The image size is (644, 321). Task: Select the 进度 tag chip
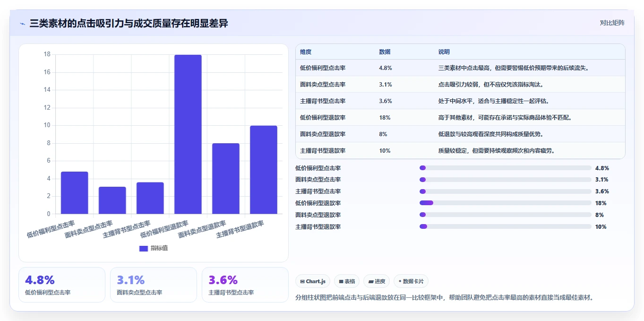[x=377, y=281]
